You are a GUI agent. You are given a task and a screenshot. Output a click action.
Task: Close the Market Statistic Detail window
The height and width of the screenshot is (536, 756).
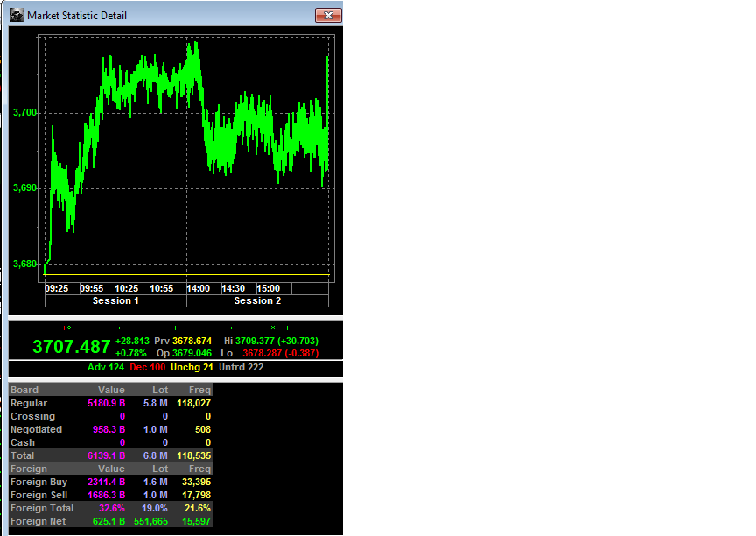(x=328, y=16)
